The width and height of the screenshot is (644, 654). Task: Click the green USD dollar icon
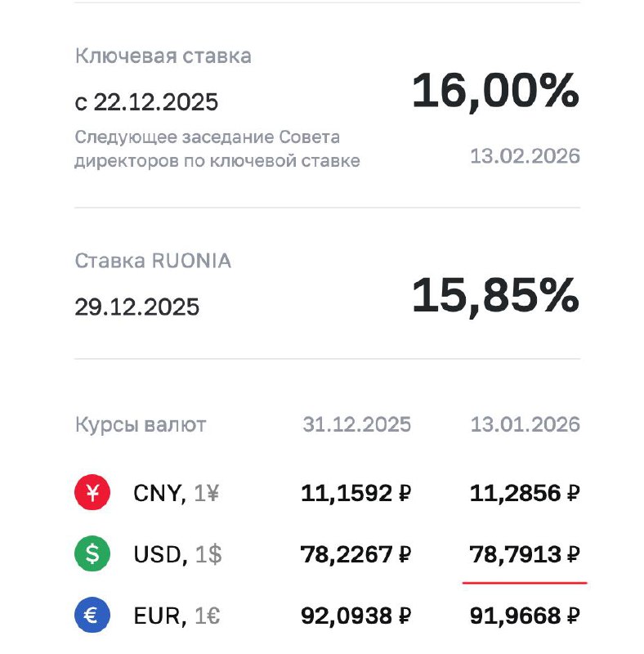(92, 555)
